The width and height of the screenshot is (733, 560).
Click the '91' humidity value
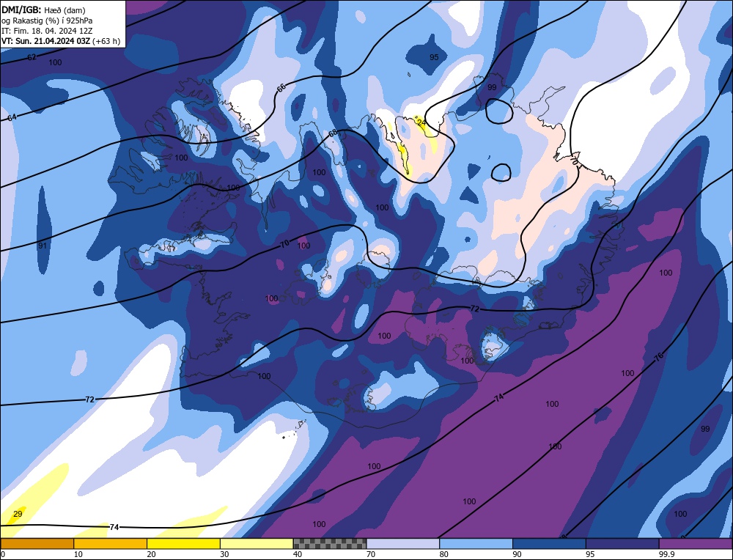[42, 246]
